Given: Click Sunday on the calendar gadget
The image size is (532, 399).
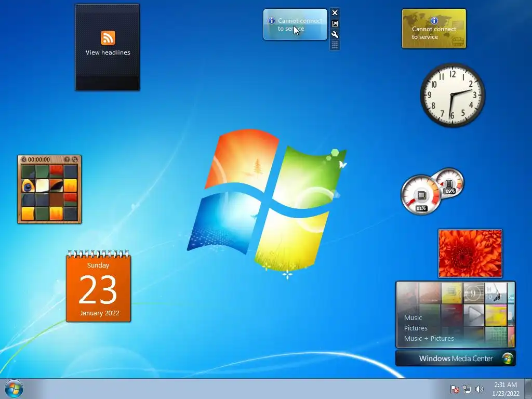Looking at the screenshot, I should click(x=98, y=265).
